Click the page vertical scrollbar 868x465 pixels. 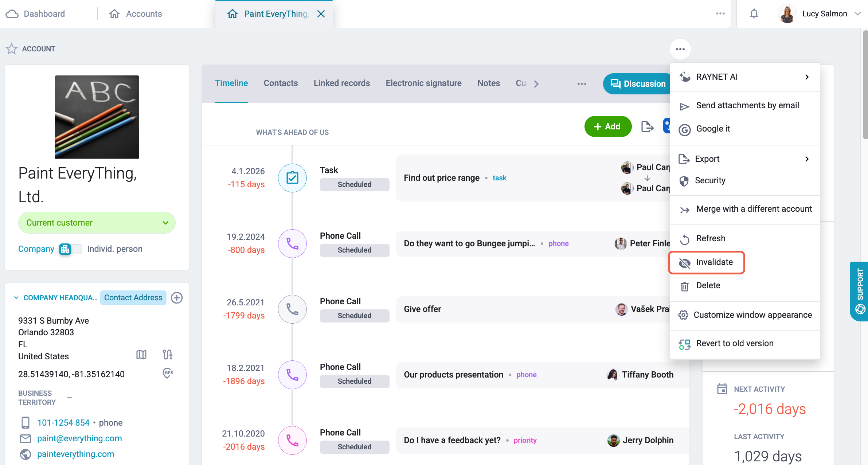pos(865,85)
